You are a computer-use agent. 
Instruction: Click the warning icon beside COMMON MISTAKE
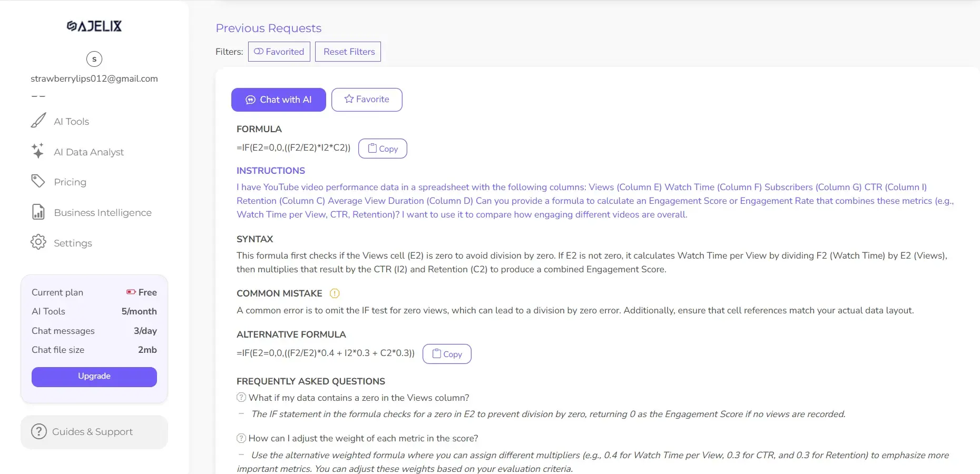[334, 293]
